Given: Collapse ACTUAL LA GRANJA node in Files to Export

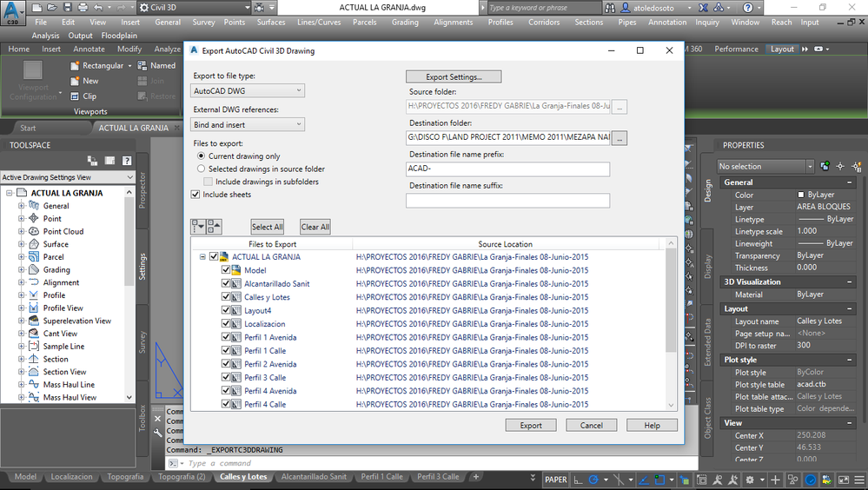Looking at the screenshot, I should [x=202, y=257].
